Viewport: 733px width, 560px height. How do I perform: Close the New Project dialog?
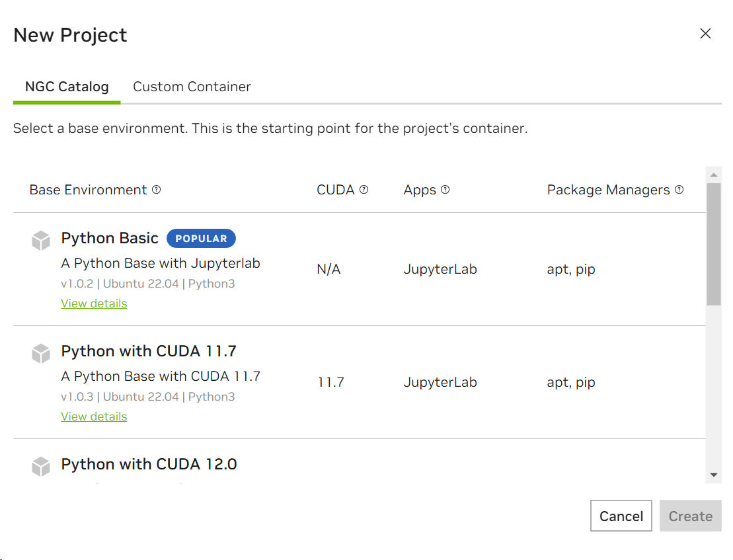coord(705,34)
